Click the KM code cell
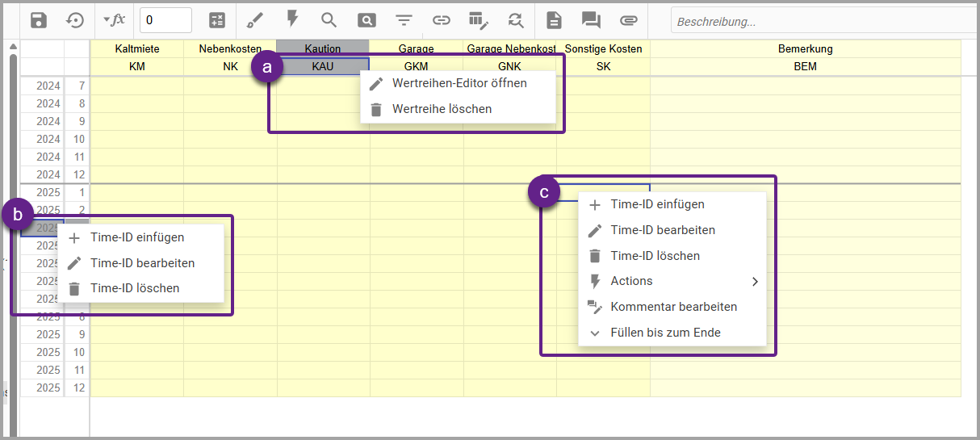This screenshot has width=980, height=440. click(136, 67)
